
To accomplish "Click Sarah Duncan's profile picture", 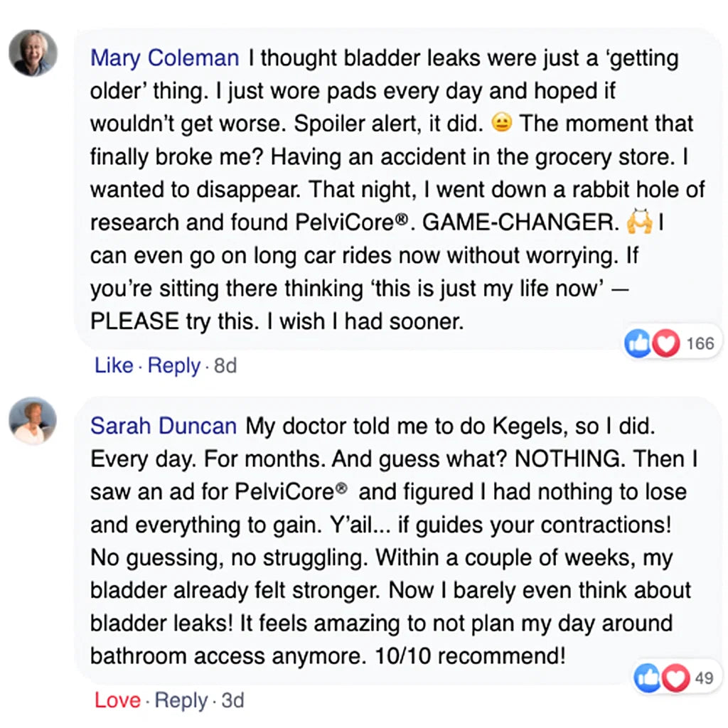I will point(33,420).
